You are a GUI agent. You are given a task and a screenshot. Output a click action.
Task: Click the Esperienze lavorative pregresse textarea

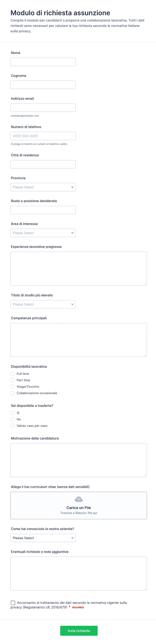[79, 268]
